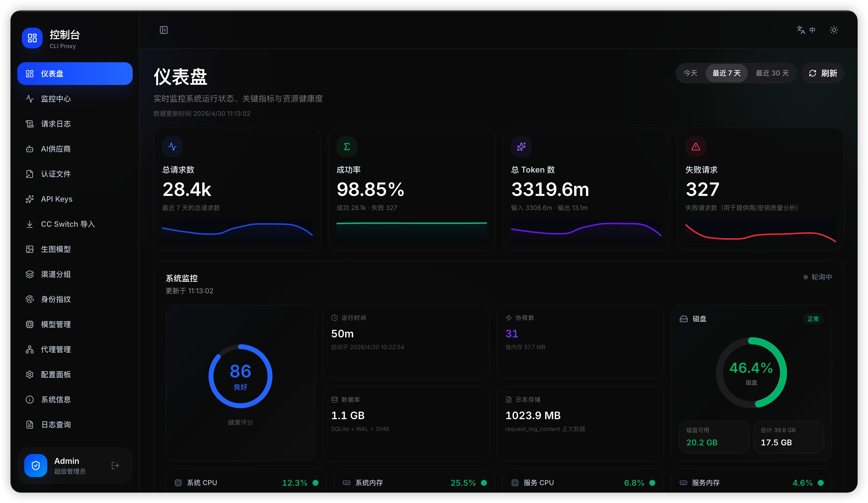Select the 今天 time range
This screenshot has width=868, height=503.
pyautogui.click(x=690, y=73)
